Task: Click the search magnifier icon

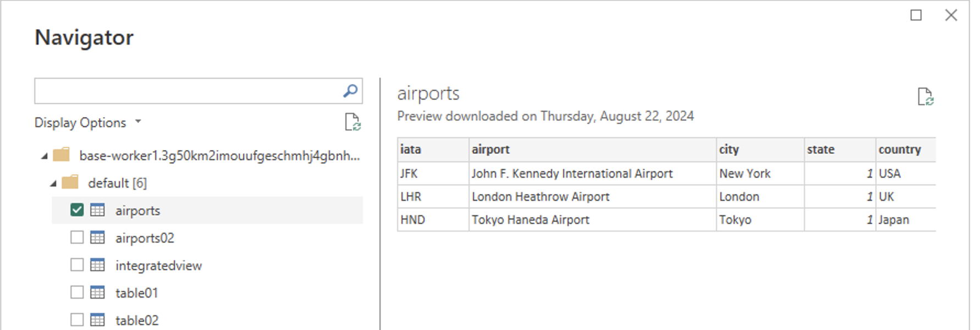Action: coord(350,91)
